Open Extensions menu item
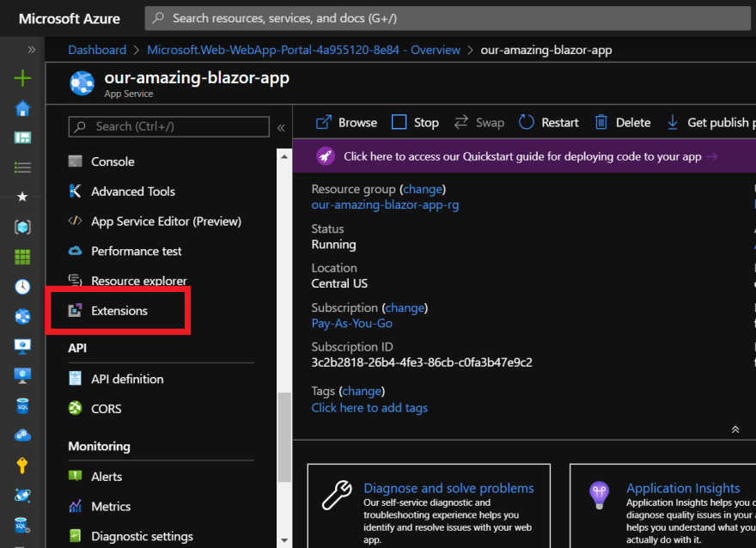This screenshot has width=756, height=548. click(119, 311)
